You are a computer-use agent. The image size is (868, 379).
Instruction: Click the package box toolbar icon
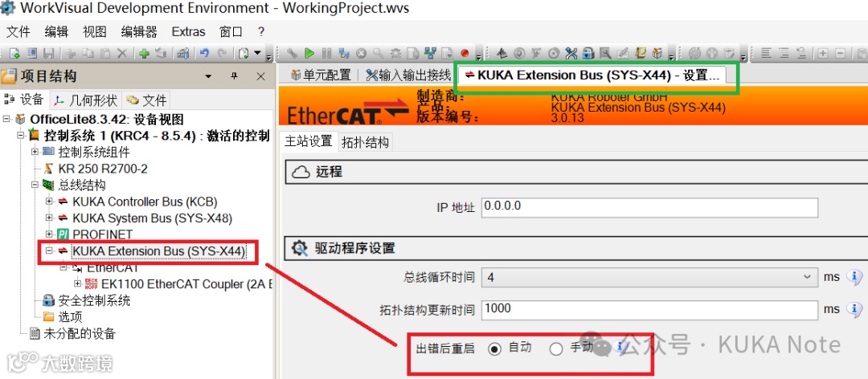(657, 54)
